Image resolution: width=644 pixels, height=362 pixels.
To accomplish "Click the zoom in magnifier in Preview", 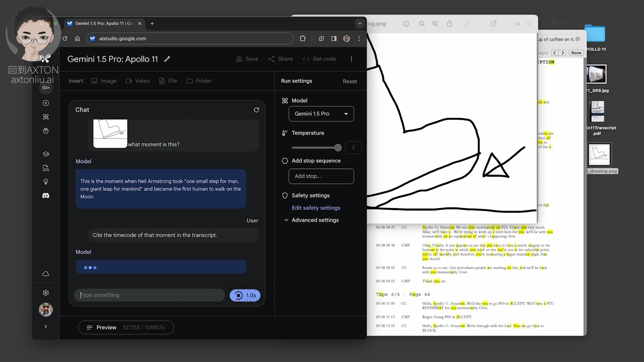I will click(x=435, y=24).
